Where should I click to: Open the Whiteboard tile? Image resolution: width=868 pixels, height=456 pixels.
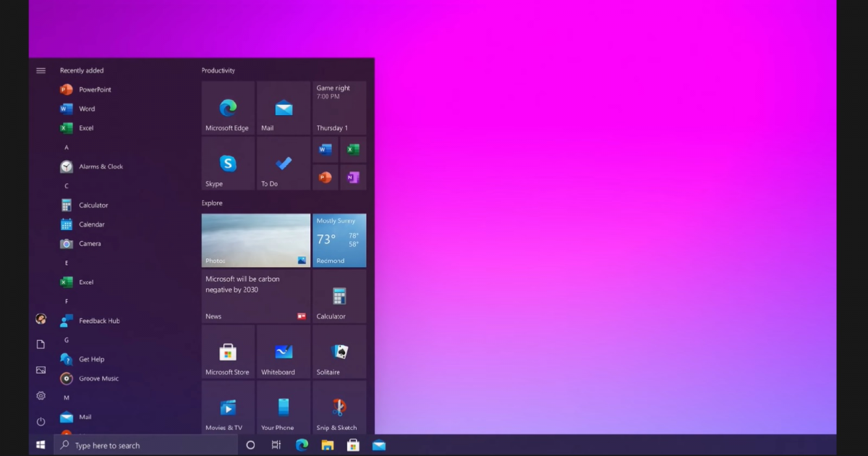[x=284, y=352]
